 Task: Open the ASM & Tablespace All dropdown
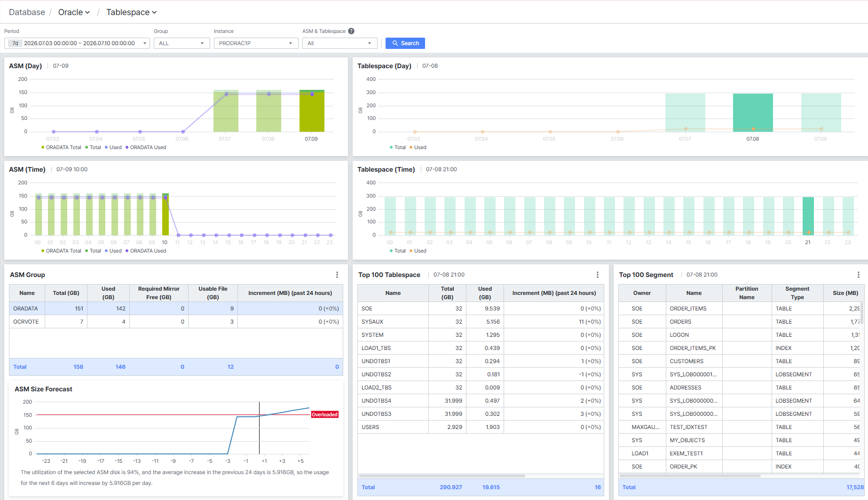(x=339, y=43)
